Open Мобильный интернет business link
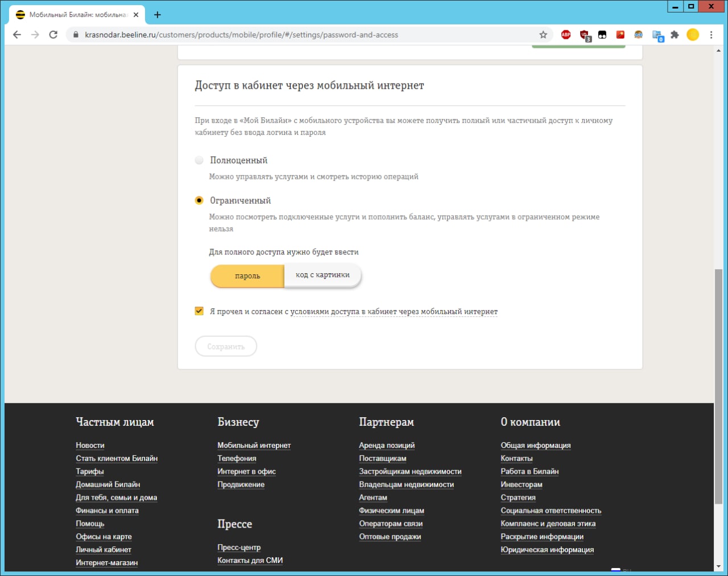The width and height of the screenshot is (728, 576). pos(254,445)
